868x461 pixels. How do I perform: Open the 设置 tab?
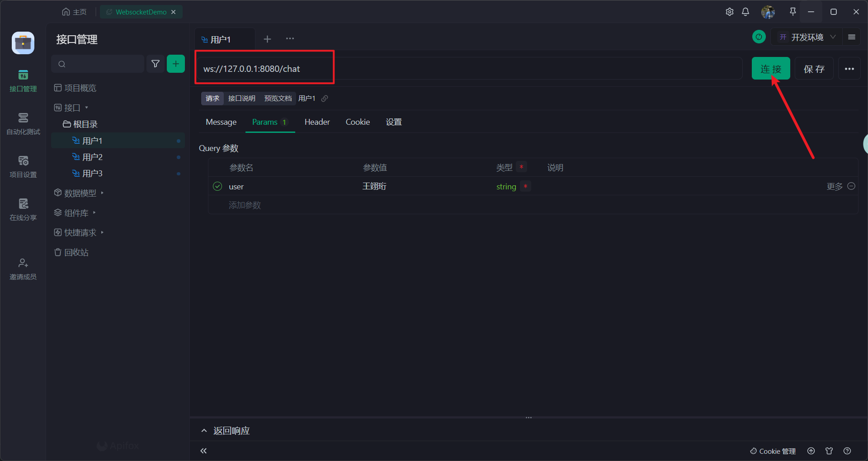click(x=394, y=122)
